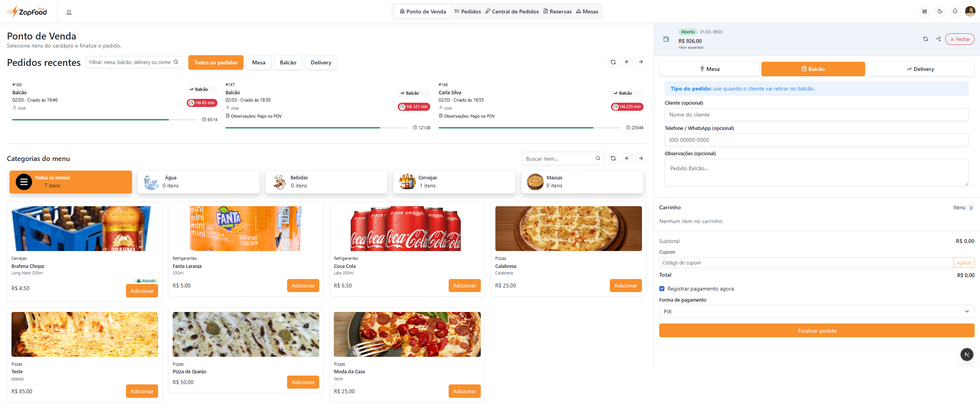Click order #168 progress bar
This screenshot has width=980, height=412.
[103, 119]
